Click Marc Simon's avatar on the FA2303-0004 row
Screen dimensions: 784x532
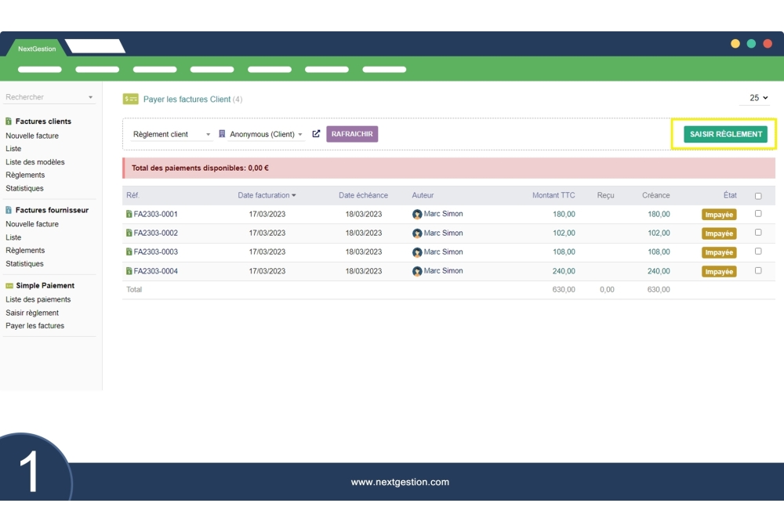pos(417,271)
